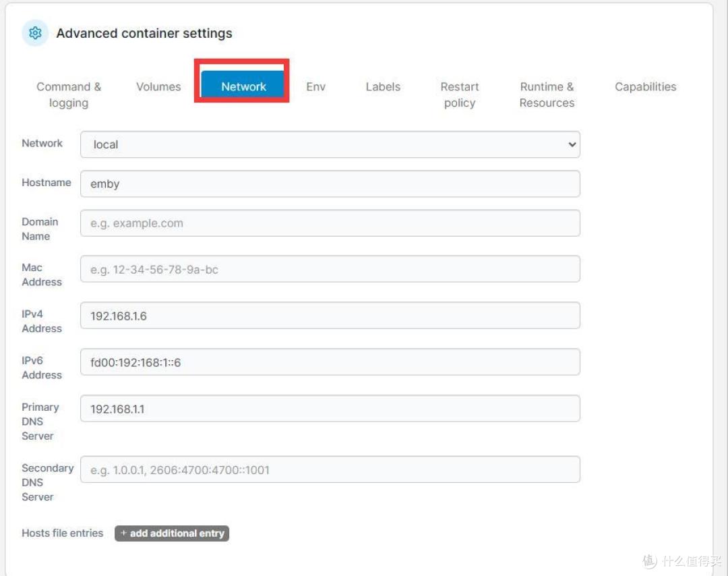The image size is (728, 576).
Task: Focus the Domain Name input field
Action: click(x=330, y=223)
